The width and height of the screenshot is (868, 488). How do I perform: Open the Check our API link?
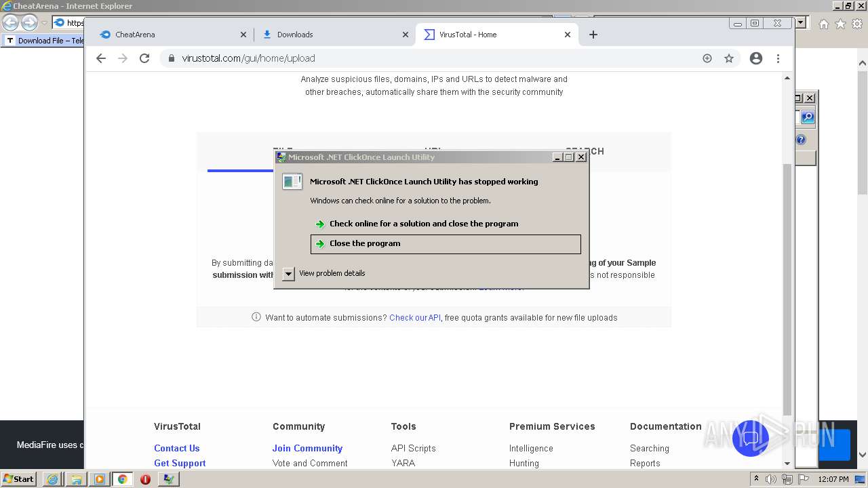pyautogui.click(x=415, y=317)
